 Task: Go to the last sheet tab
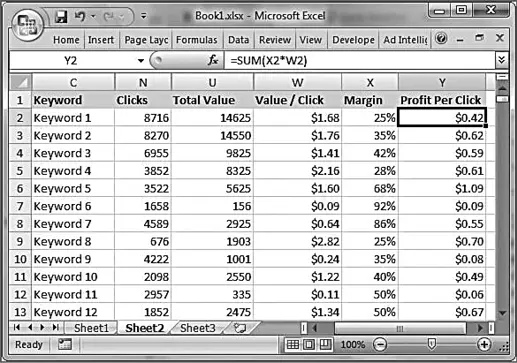tap(56, 328)
